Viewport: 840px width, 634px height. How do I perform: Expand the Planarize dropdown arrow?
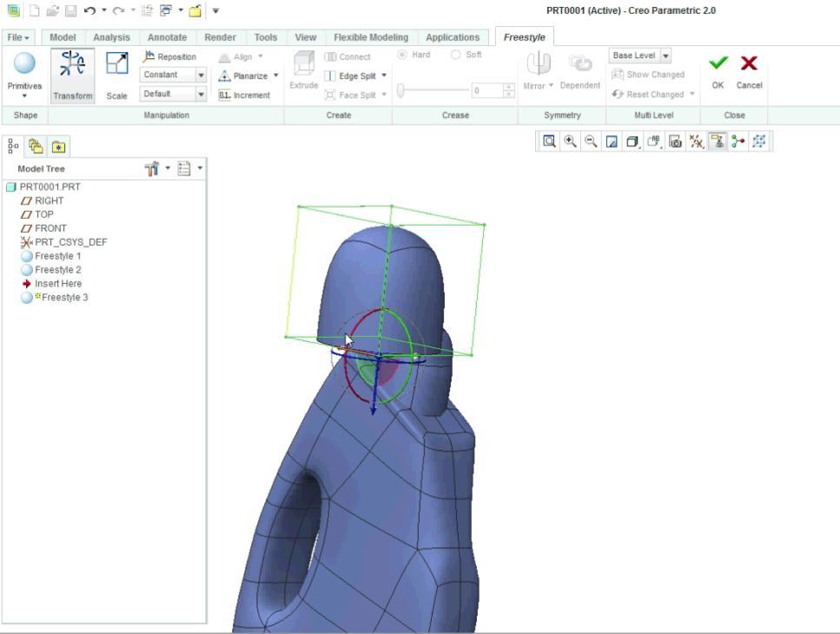(276, 76)
